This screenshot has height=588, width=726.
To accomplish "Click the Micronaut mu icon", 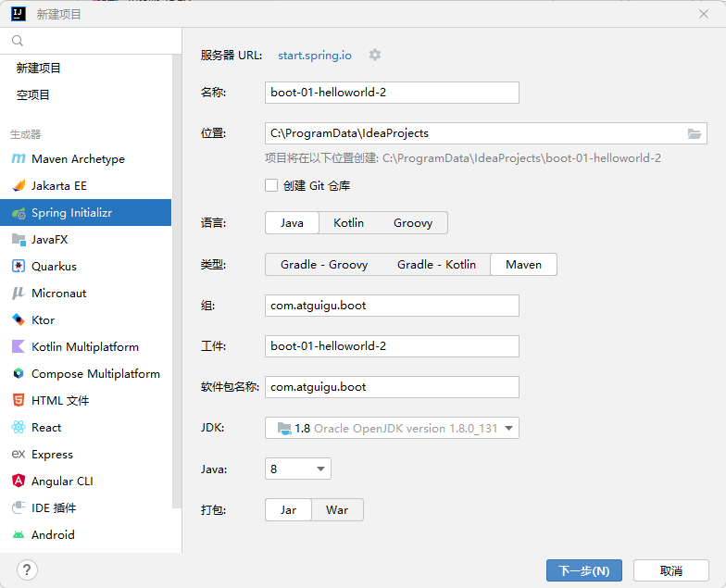I will pos(19,293).
